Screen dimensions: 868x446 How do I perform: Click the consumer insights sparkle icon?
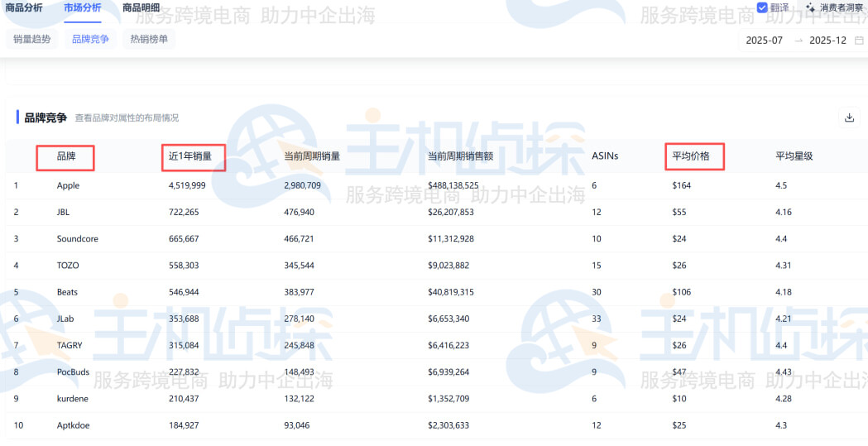(810, 7)
